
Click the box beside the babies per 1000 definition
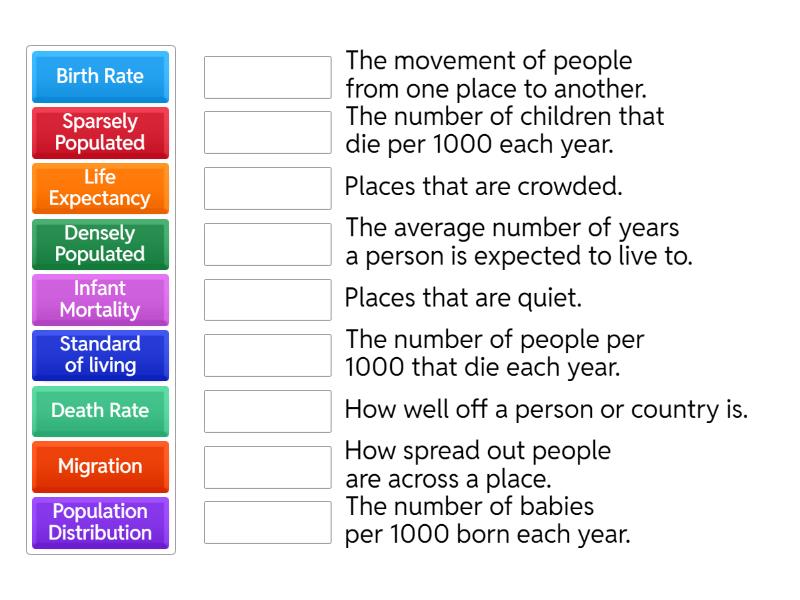pyautogui.click(x=265, y=522)
